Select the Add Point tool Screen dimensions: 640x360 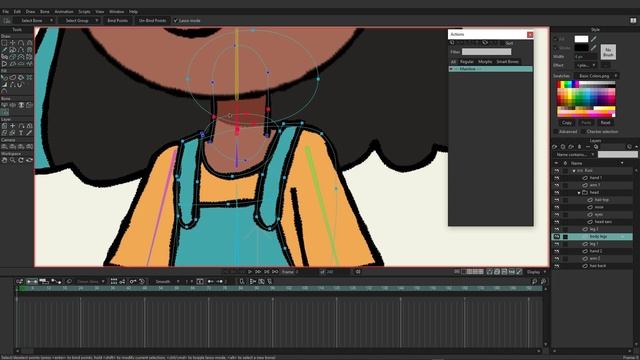[x=21, y=43]
